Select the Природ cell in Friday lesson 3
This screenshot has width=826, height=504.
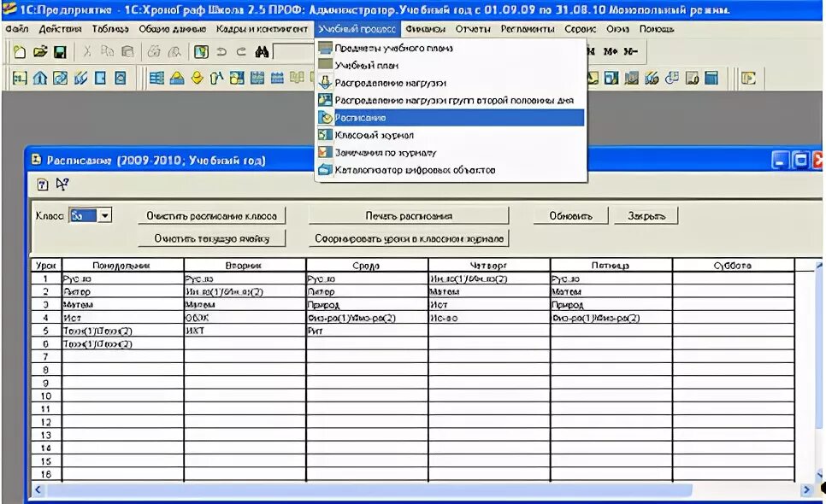coord(611,305)
